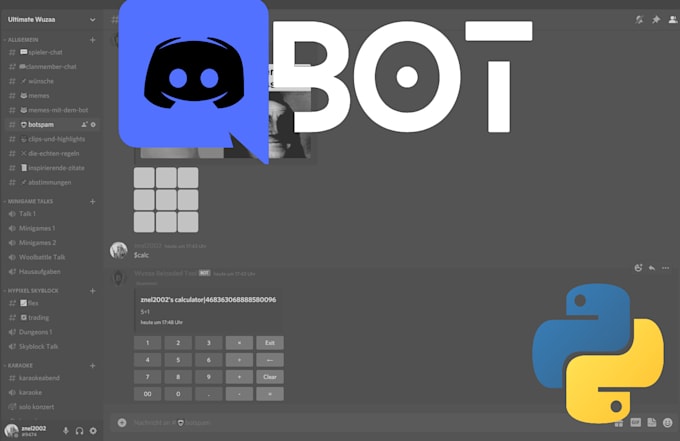Click the attach file plus button
This screenshot has width=680, height=441.
click(122, 422)
